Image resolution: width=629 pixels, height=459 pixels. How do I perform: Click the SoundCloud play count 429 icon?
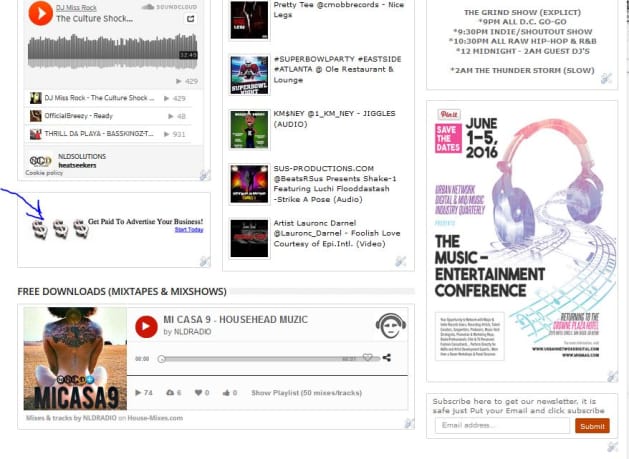[179, 81]
